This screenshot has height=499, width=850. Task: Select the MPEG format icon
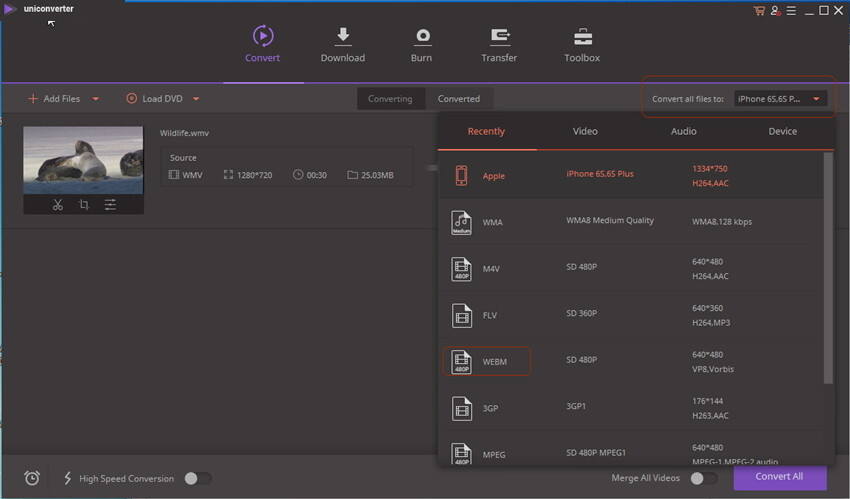tap(461, 454)
